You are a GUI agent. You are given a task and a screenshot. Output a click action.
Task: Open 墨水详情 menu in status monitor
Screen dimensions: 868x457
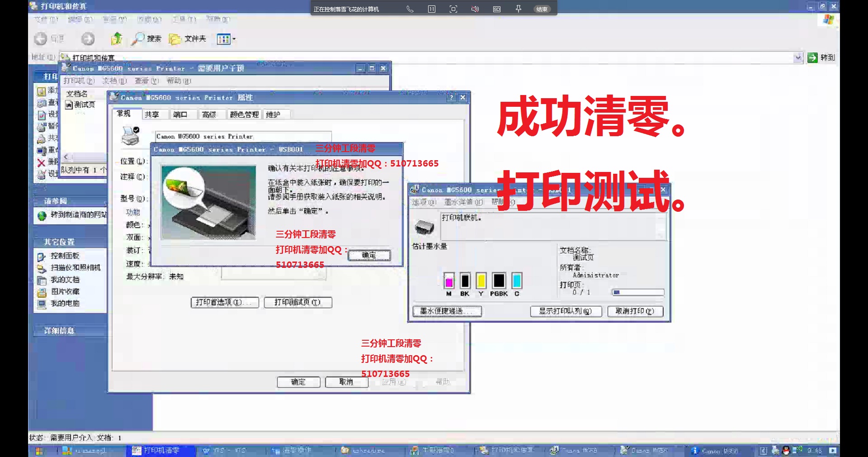[464, 202]
